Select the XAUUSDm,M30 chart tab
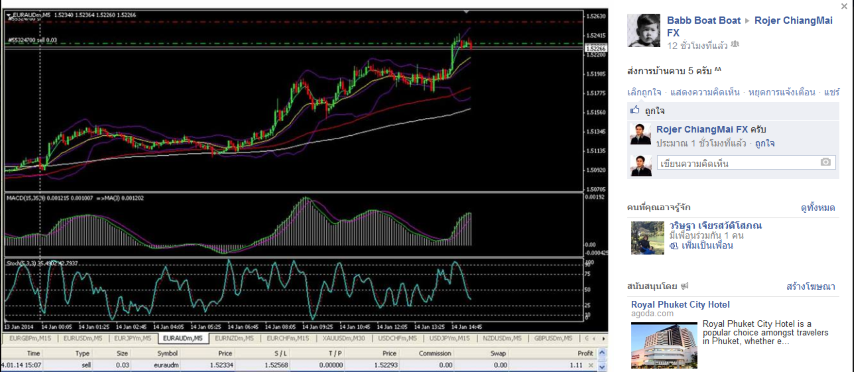The width and height of the screenshot is (854, 372). pos(343,338)
